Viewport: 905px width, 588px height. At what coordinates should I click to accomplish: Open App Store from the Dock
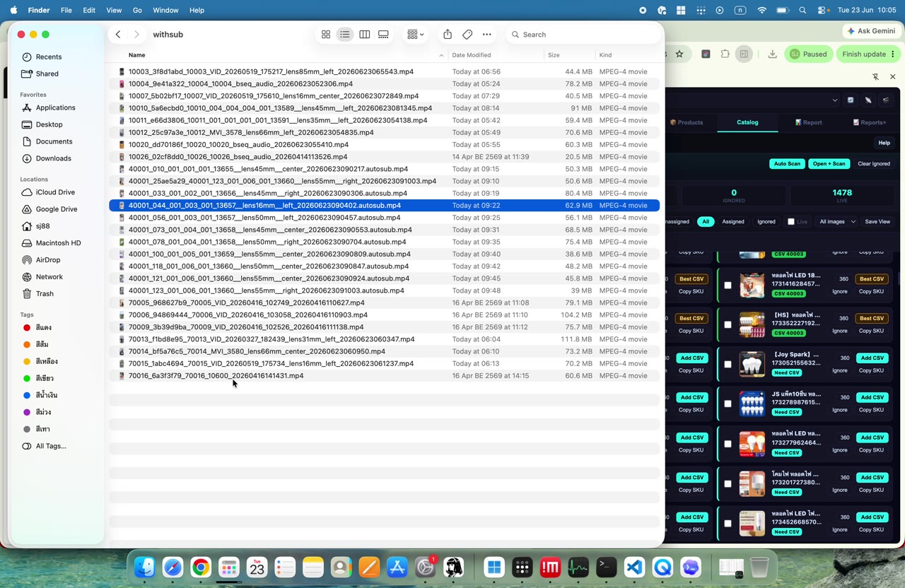point(397,568)
